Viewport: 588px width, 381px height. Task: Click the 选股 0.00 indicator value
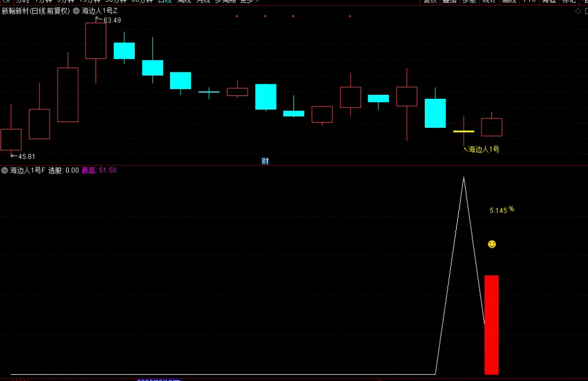point(63,171)
